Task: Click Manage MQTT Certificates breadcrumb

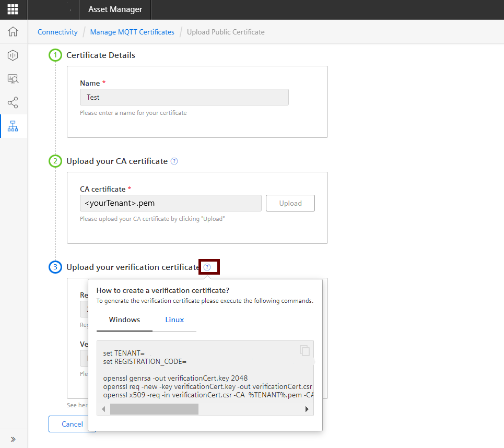Action: tap(132, 32)
